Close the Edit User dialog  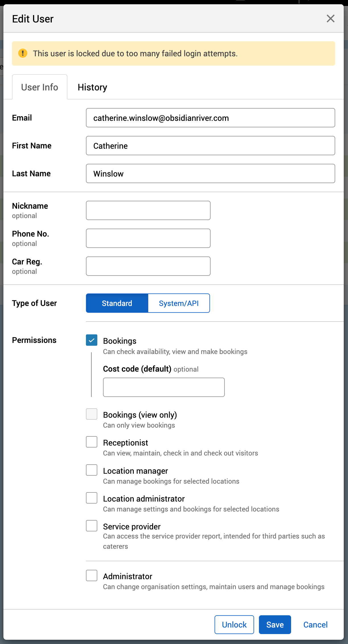tap(330, 19)
